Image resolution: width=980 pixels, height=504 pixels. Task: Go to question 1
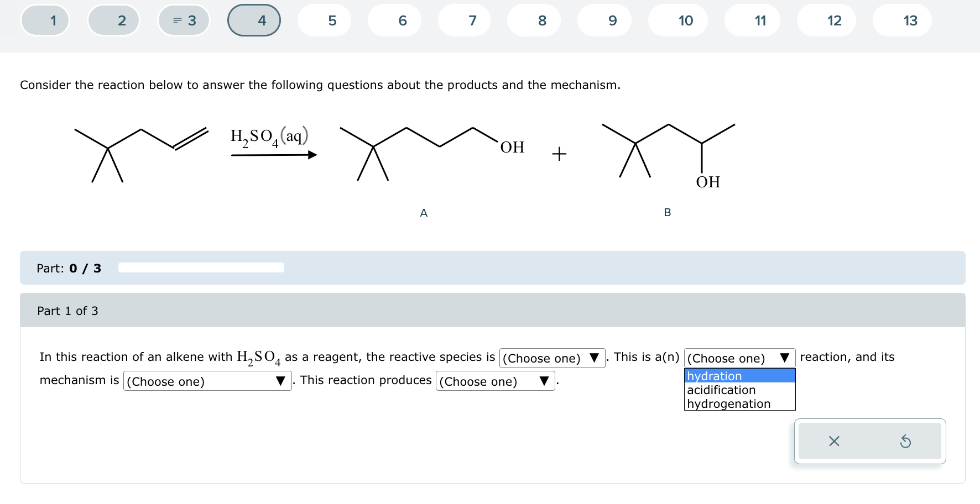tap(45, 20)
